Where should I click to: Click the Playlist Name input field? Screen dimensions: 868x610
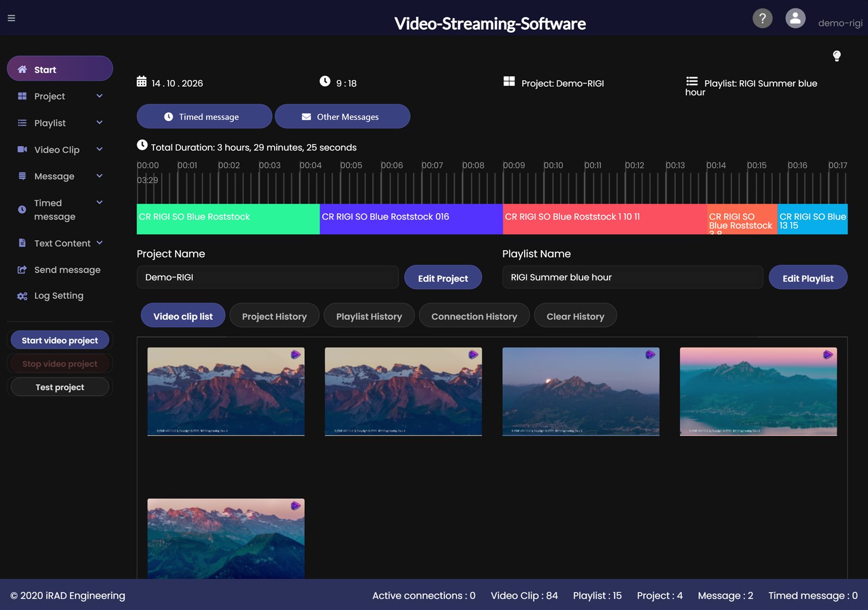633,277
